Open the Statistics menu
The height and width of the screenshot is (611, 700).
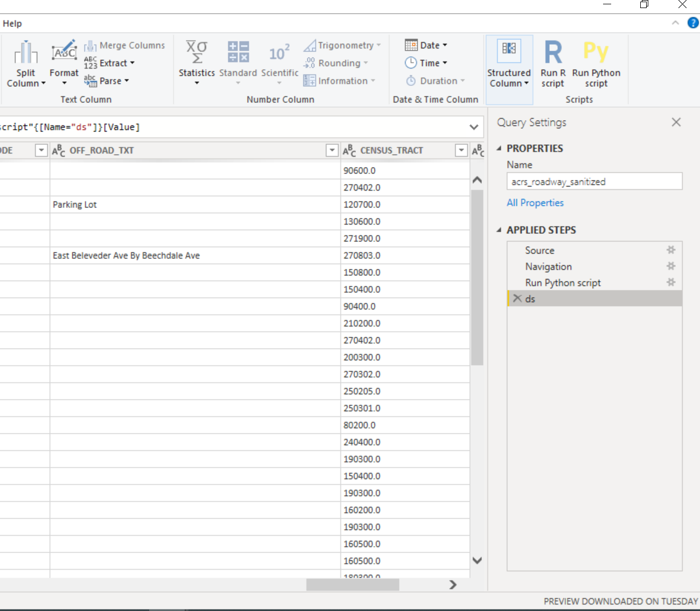(x=197, y=63)
